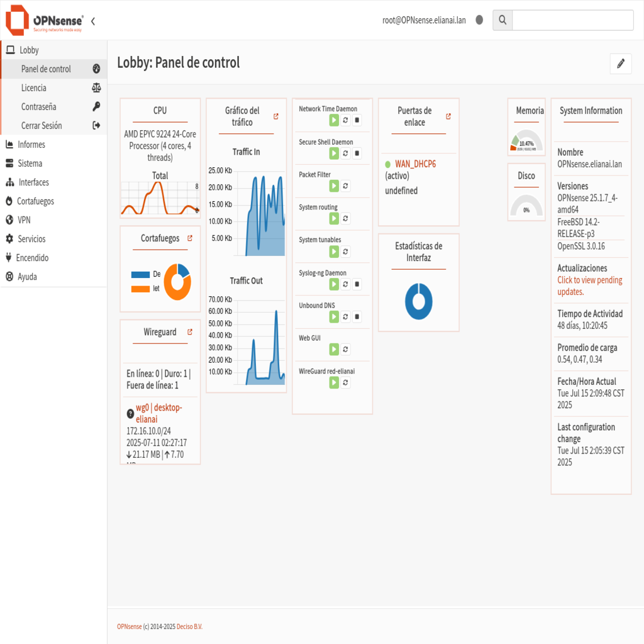This screenshot has height=644, width=644.
Task: Click the OPNsense footer link
Action: 130,626
